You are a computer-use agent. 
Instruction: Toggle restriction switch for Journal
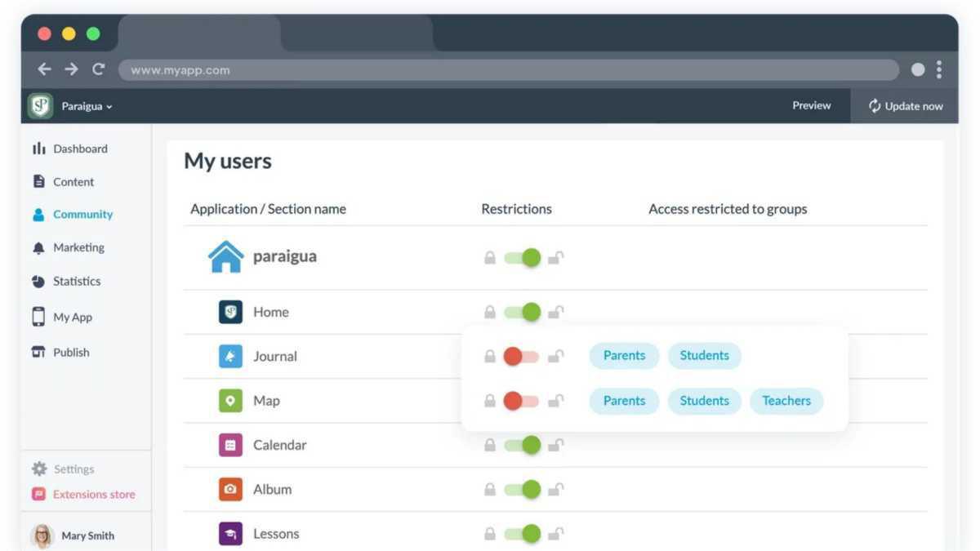[521, 356]
